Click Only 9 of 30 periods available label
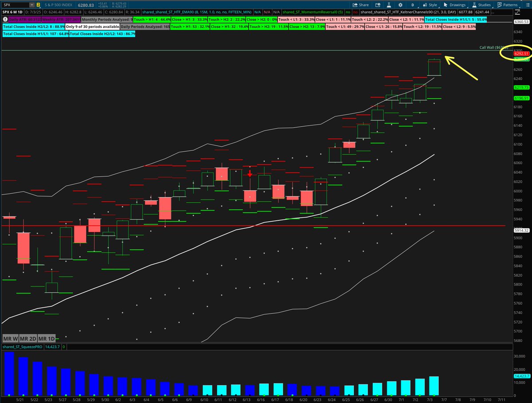This screenshot has width=532, height=403. click(x=93, y=27)
